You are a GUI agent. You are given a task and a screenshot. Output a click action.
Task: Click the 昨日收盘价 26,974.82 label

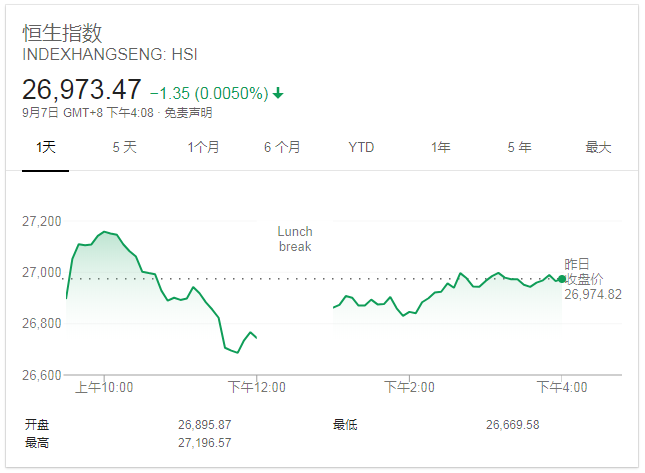coord(592,279)
